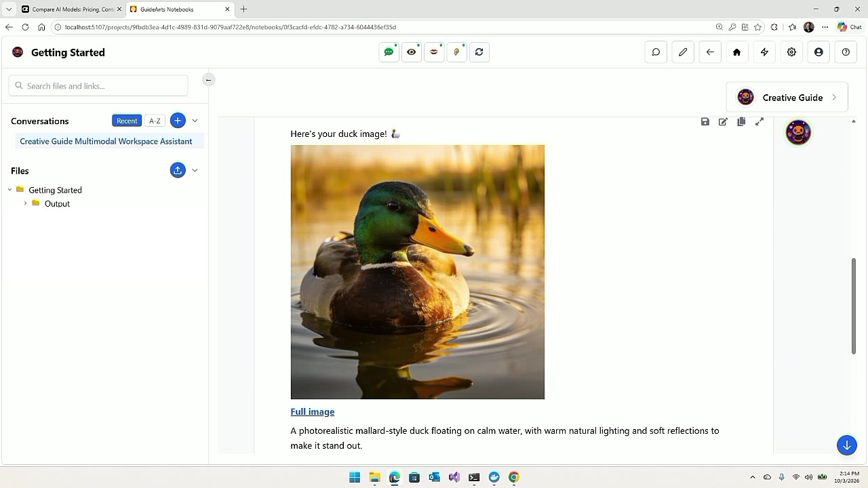
Task: Edit the message with pencil-square icon
Action: click(723, 122)
